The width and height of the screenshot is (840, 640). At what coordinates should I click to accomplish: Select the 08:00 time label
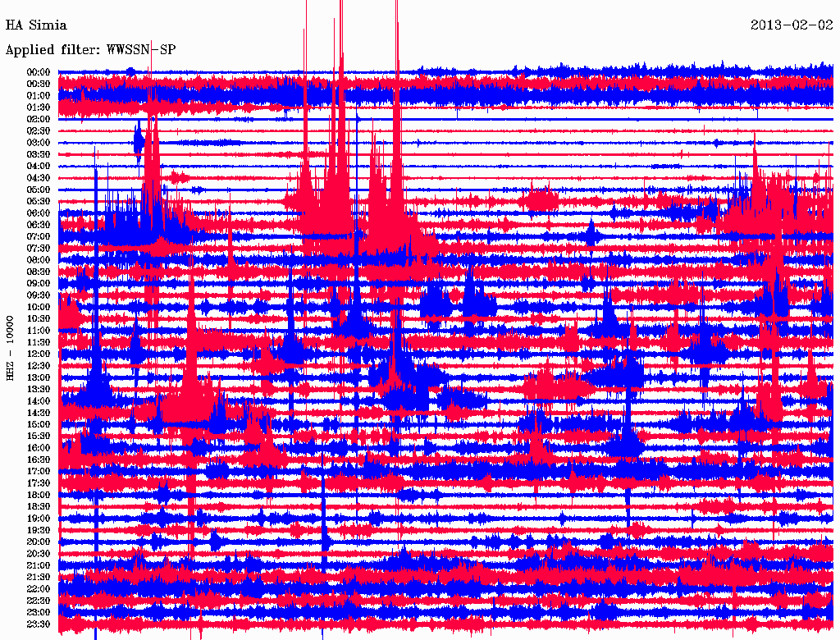click(x=38, y=260)
